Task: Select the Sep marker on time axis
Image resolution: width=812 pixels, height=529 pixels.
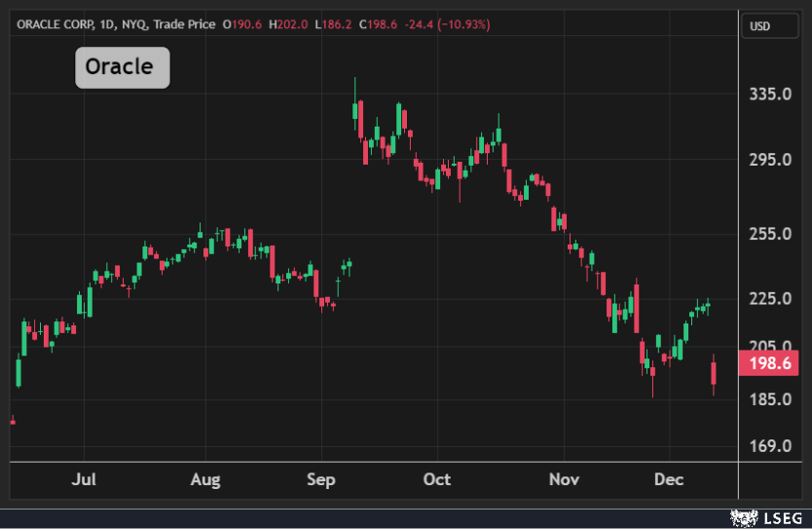Action: pyautogui.click(x=321, y=479)
